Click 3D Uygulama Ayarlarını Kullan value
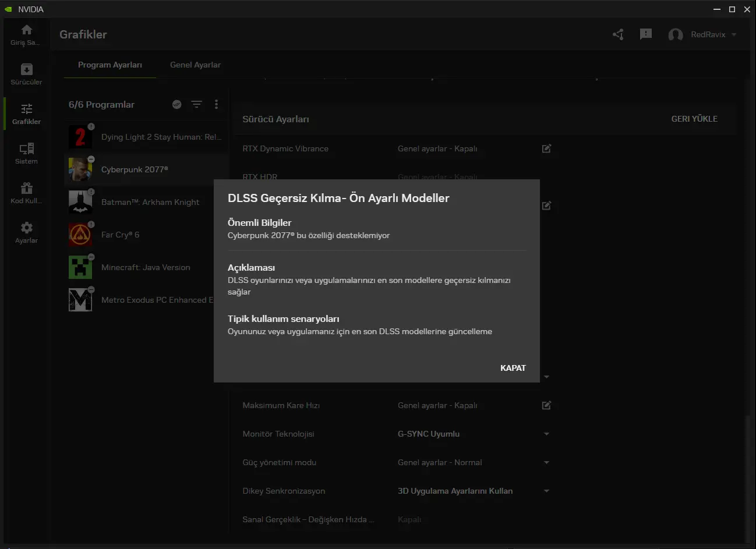The width and height of the screenshot is (756, 549). pos(455,491)
